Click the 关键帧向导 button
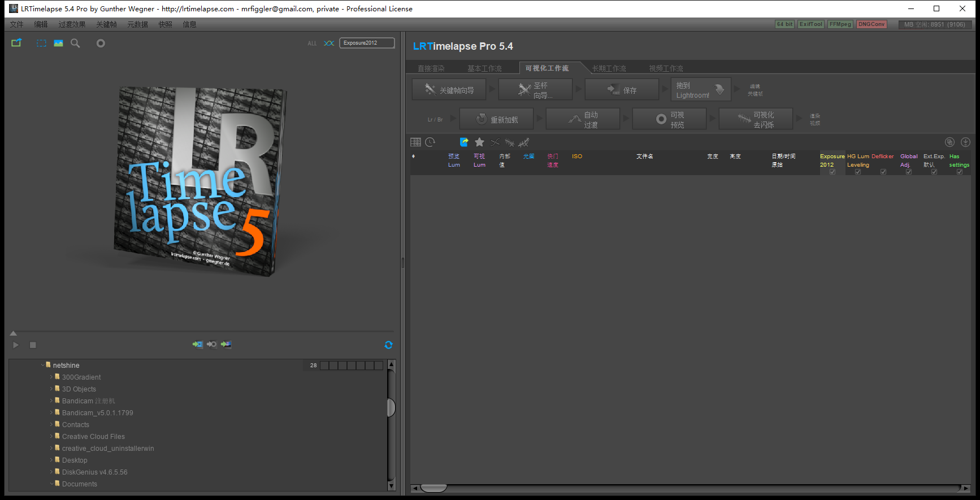The width and height of the screenshot is (980, 500). point(450,90)
